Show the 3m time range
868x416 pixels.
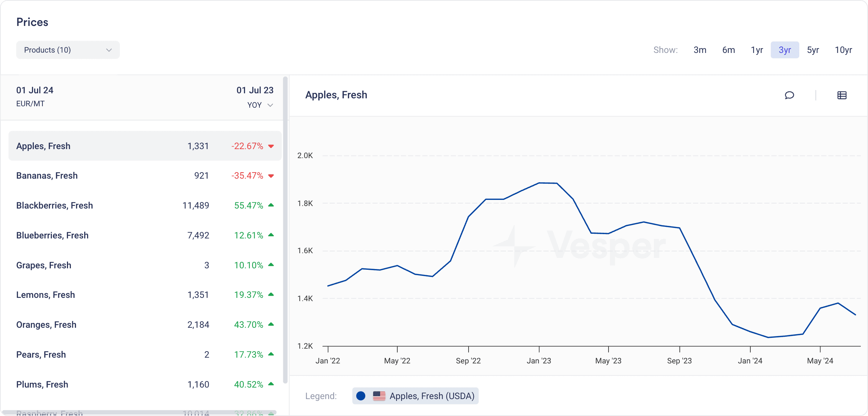pyautogui.click(x=700, y=50)
